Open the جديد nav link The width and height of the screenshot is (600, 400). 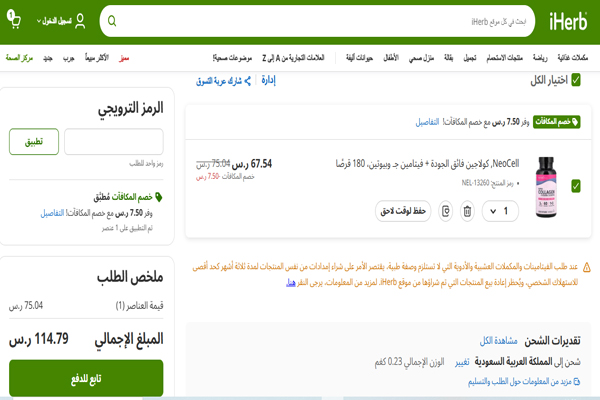click(48, 58)
